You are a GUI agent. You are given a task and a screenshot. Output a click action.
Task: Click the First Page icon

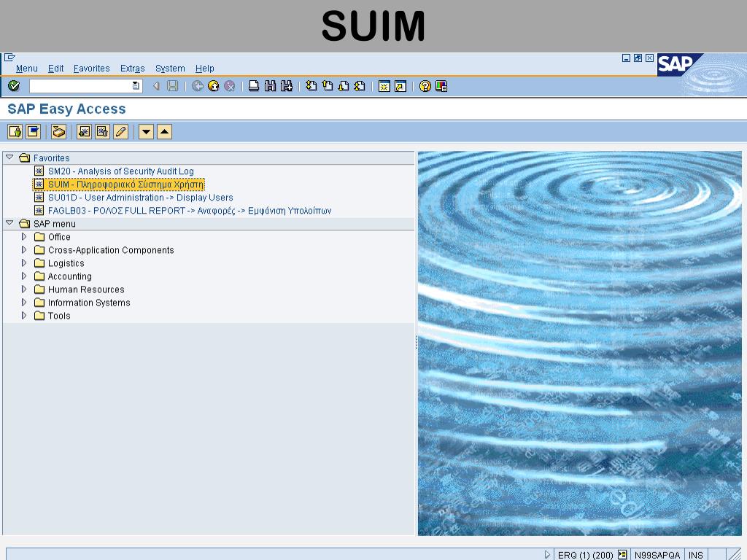[x=311, y=86]
